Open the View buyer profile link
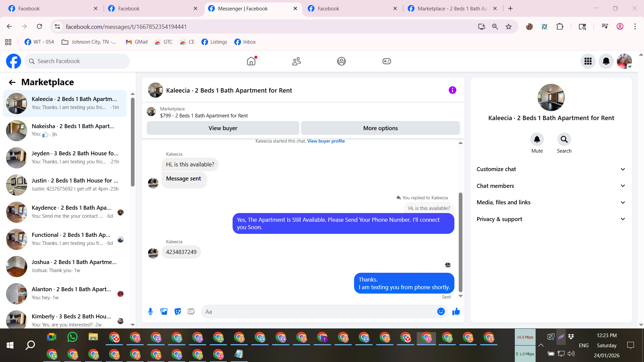The height and width of the screenshot is (362, 644). tap(326, 141)
